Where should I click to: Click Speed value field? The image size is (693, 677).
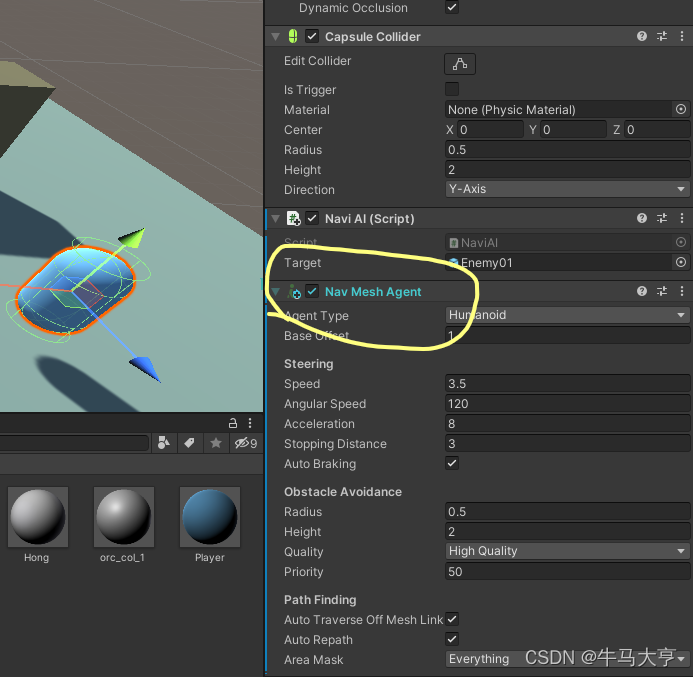[x=567, y=384]
